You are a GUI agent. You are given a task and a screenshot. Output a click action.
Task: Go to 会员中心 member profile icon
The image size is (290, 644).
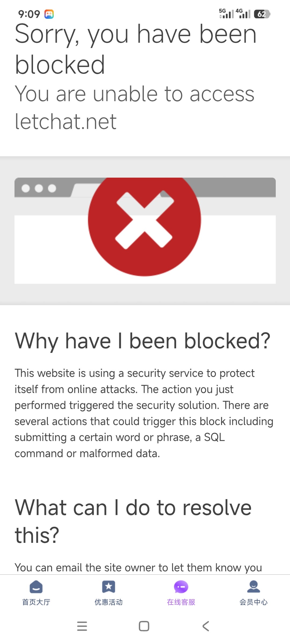(x=253, y=587)
